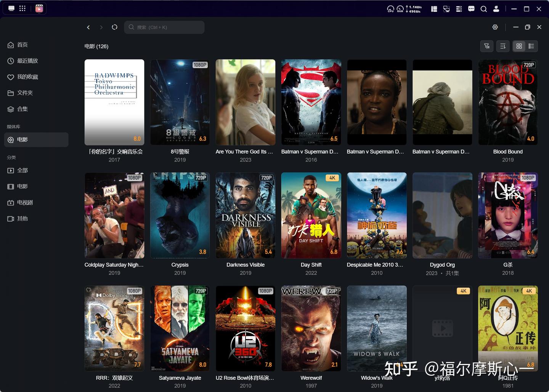Open the remote devices icon in system bar
Viewport: 549px width, 392px height.
click(x=446, y=9)
